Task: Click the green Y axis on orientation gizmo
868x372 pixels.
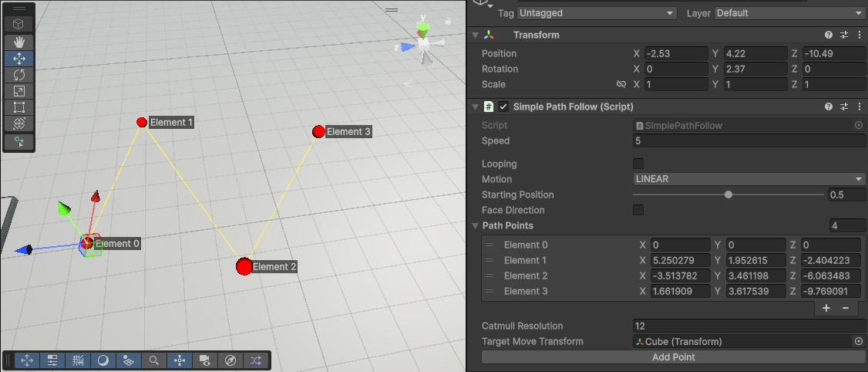Action: click(x=423, y=29)
